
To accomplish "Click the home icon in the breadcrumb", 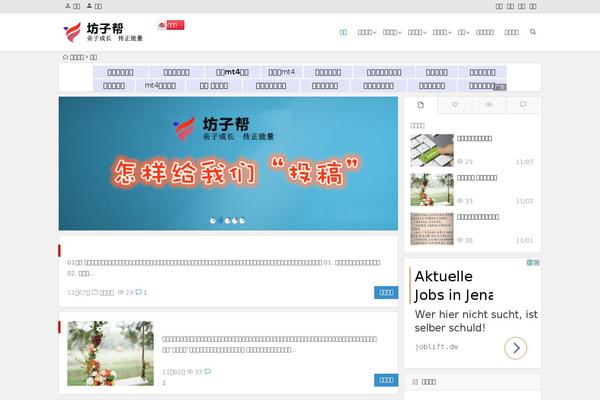I will click(x=65, y=57).
